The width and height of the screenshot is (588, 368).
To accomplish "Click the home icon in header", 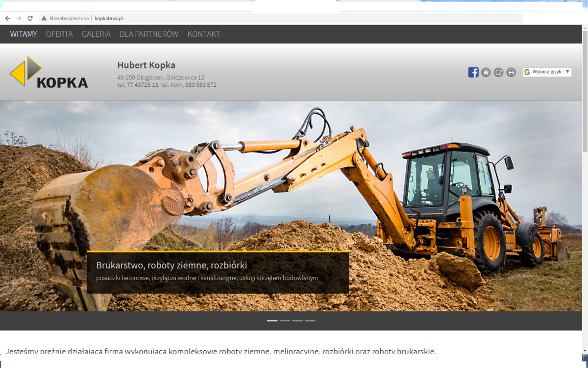I will (x=486, y=72).
